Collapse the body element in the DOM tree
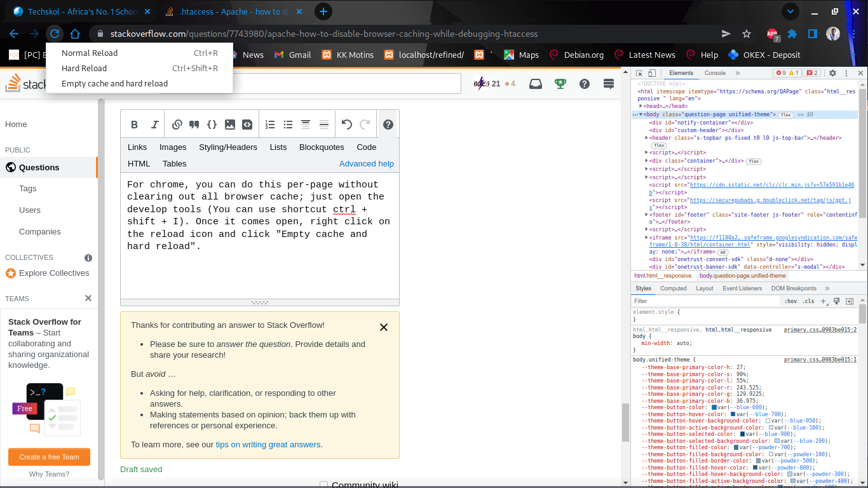This screenshot has width=868, height=488. coord(641,114)
